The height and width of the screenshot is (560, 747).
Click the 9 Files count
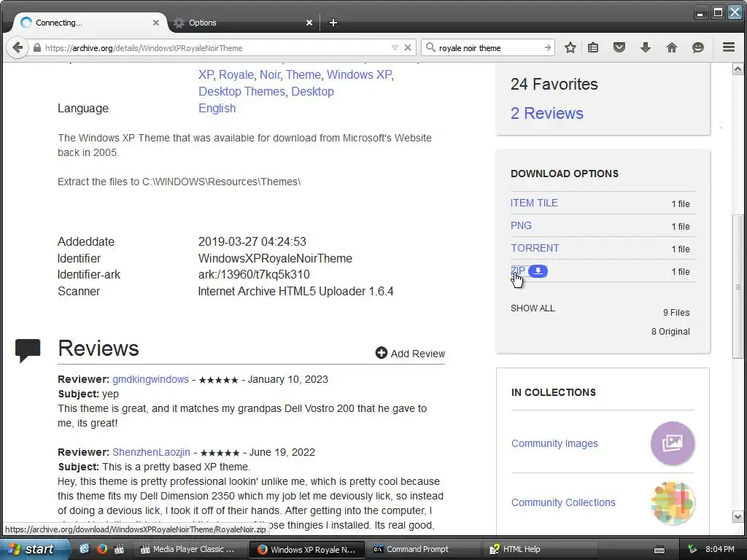click(x=676, y=313)
